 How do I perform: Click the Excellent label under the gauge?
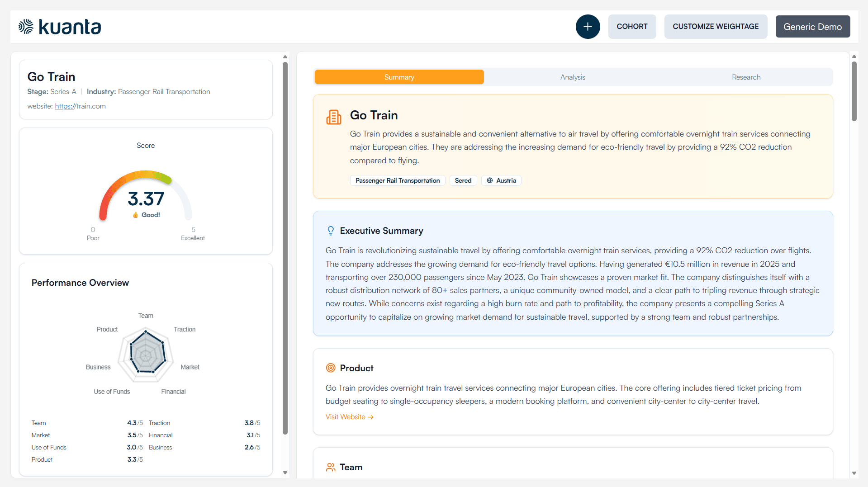tap(193, 238)
